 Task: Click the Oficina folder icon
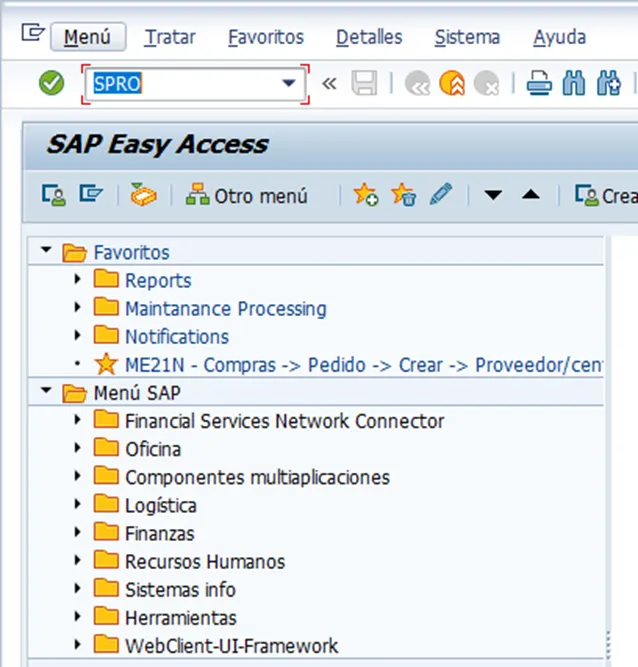[106, 447]
